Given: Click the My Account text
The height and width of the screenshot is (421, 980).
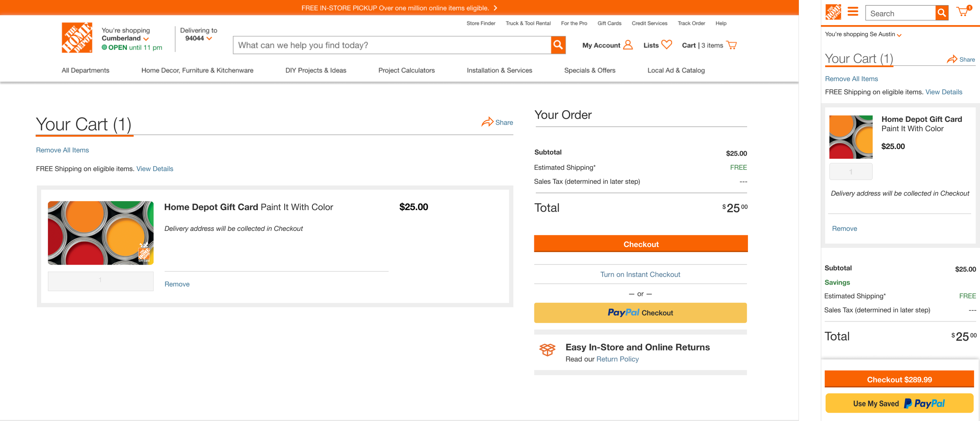Looking at the screenshot, I should point(601,45).
